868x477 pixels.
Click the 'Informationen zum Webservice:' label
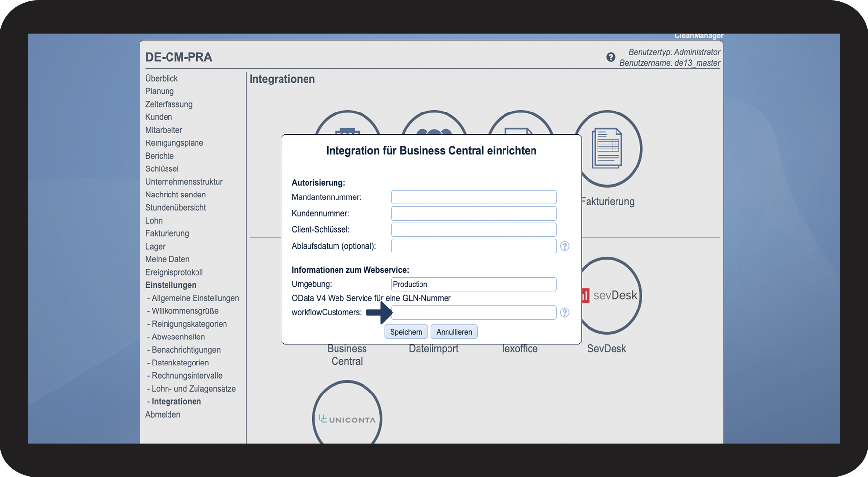tap(350, 270)
